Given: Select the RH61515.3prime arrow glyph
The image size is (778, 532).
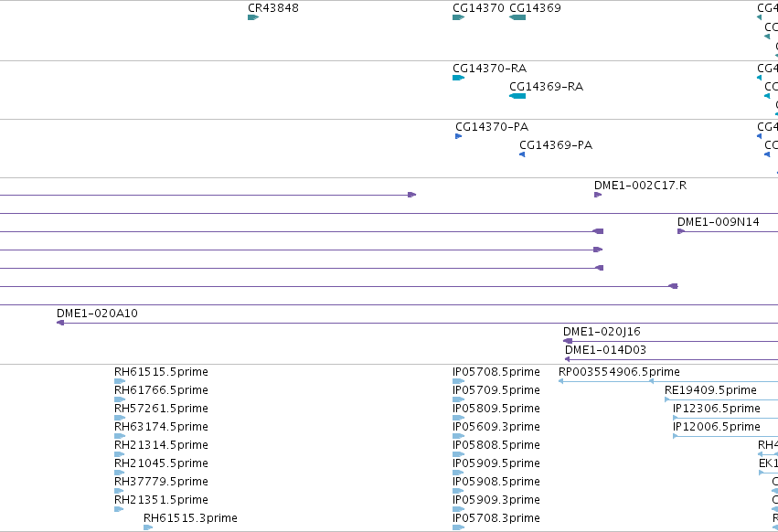Looking at the screenshot, I should [x=148, y=527].
